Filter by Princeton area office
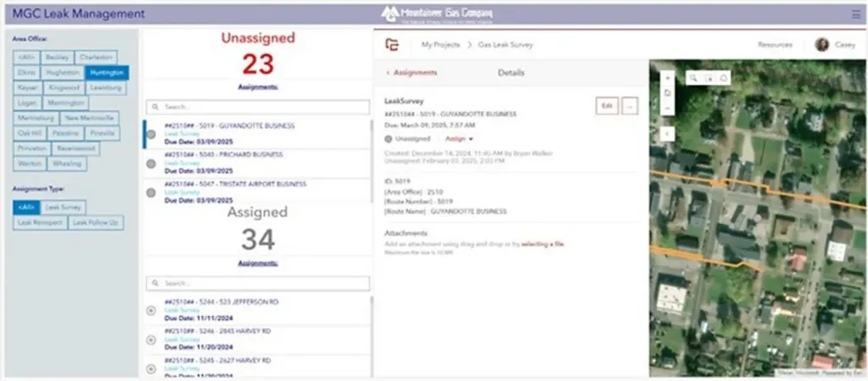 [32, 148]
